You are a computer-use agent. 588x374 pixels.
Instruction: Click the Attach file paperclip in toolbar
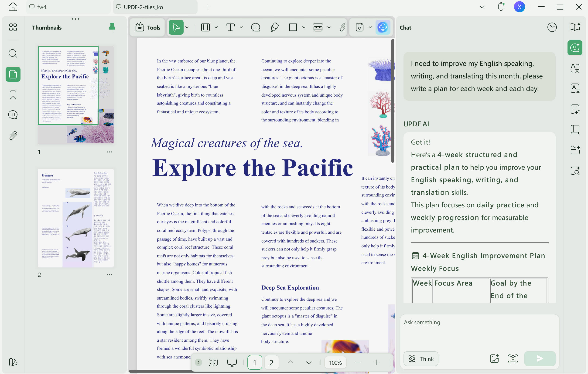click(343, 27)
